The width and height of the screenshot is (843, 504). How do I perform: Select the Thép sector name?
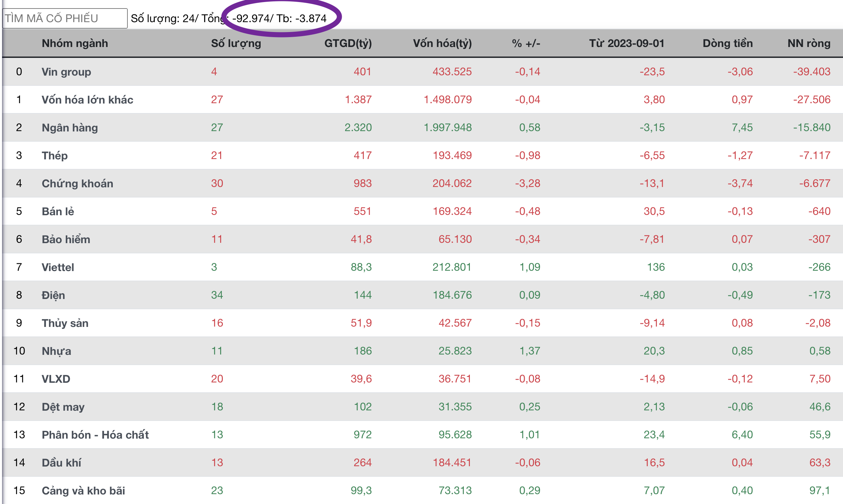55,155
